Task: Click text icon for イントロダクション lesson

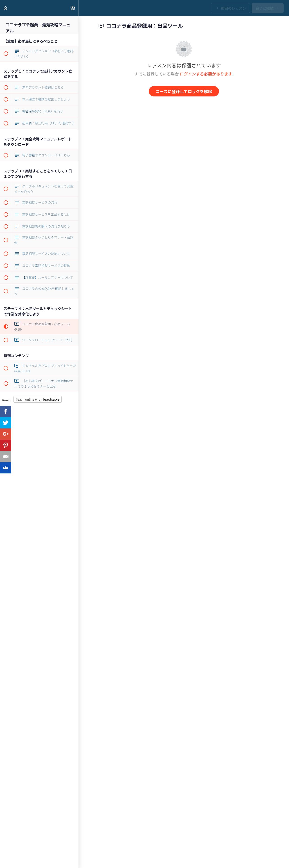Action: coord(17,51)
